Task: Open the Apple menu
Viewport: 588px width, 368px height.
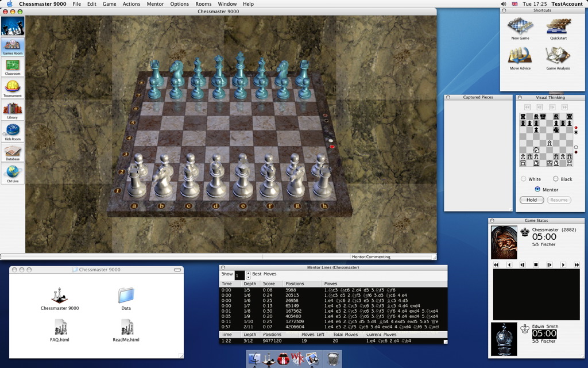Action: click(10, 4)
